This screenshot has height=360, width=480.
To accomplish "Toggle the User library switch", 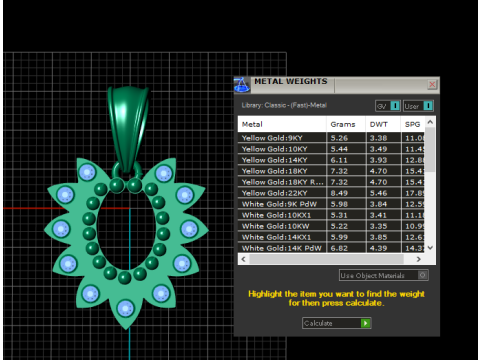I will (418, 106).
